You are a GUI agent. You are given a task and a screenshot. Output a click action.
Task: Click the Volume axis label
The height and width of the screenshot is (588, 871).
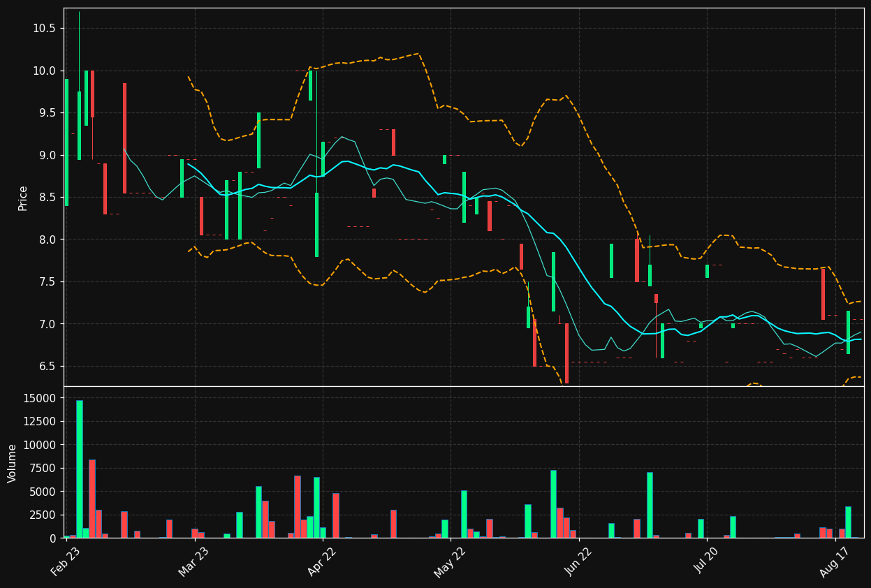(13, 463)
